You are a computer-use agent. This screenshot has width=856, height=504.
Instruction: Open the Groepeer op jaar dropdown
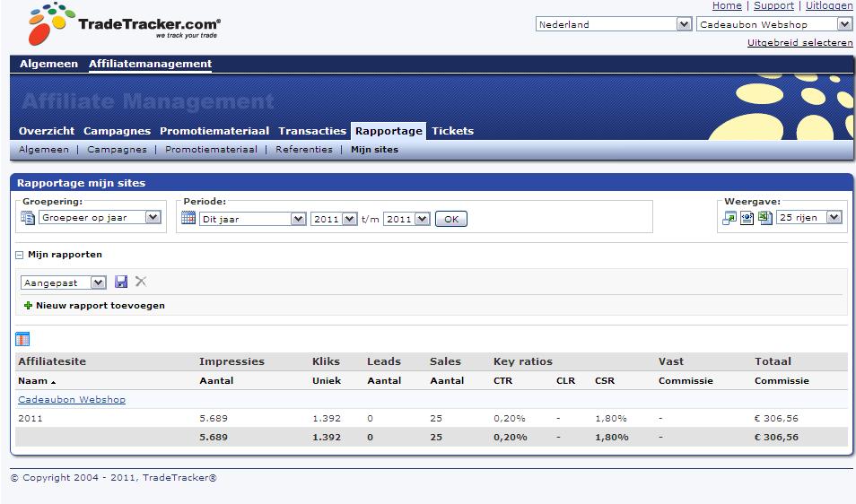pyautogui.click(x=100, y=218)
